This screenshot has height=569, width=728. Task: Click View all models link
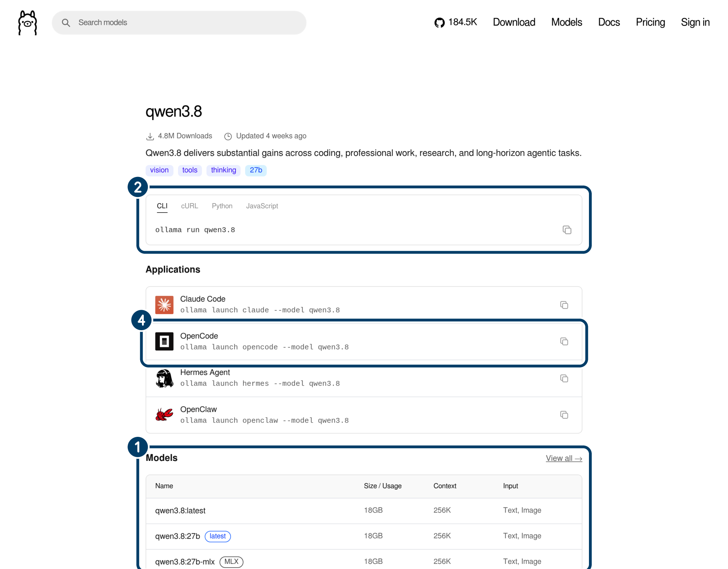point(564,458)
